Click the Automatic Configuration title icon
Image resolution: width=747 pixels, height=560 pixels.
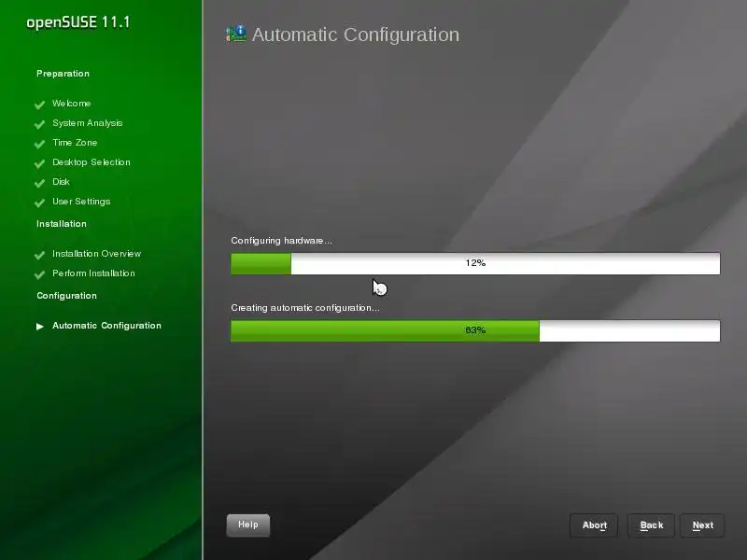point(236,34)
